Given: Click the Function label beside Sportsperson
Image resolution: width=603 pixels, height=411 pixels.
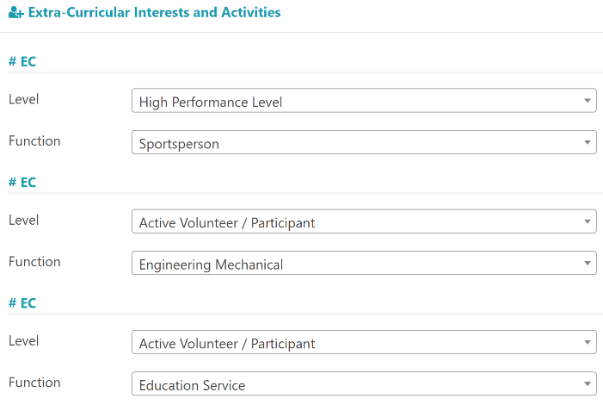Looking at the screenshot, I should tap(34, 141).
